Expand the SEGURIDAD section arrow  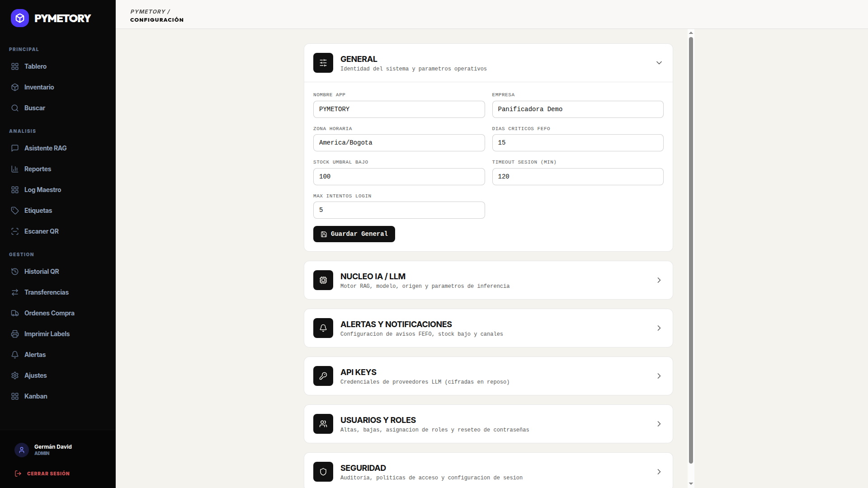point(659,472)
